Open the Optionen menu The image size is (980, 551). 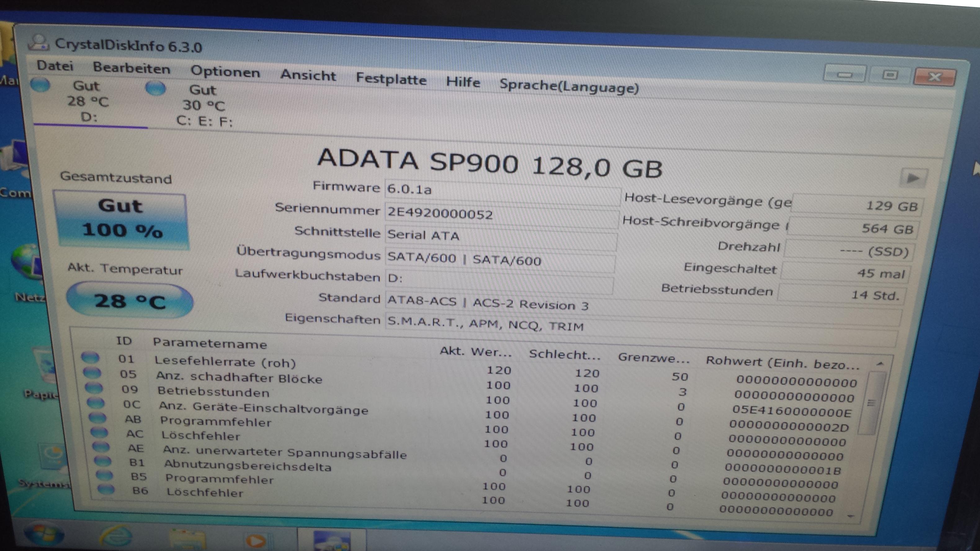[x=225, y=72]
